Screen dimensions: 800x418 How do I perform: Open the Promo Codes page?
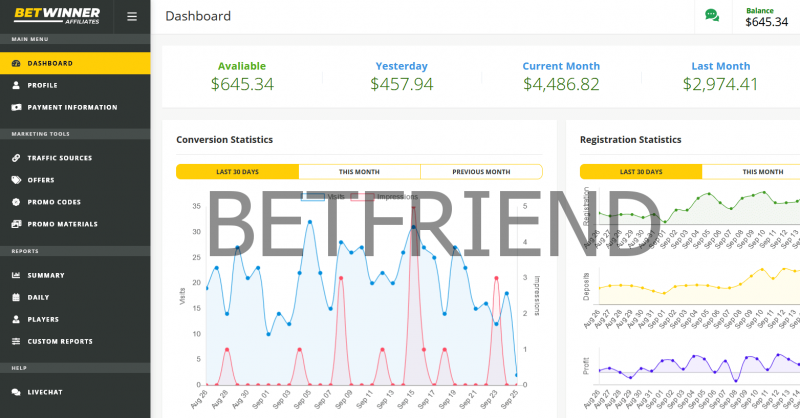pos(75,202)
